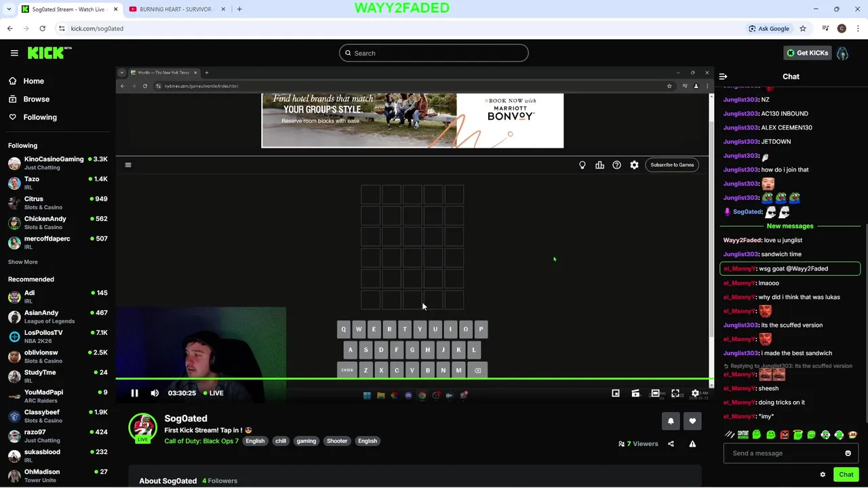868x488 pixels.
Task: Open tab search dropdown chevron
Action: 9,9
